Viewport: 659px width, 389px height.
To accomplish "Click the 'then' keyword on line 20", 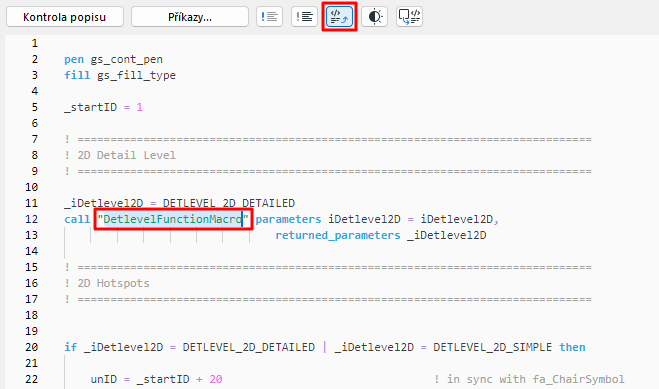I will point(572,347).
